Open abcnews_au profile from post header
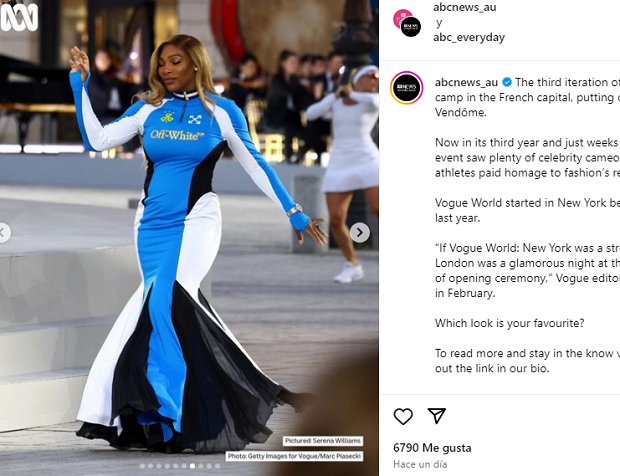The height and width of the screenshot is (476, 620). coord(465,7)
